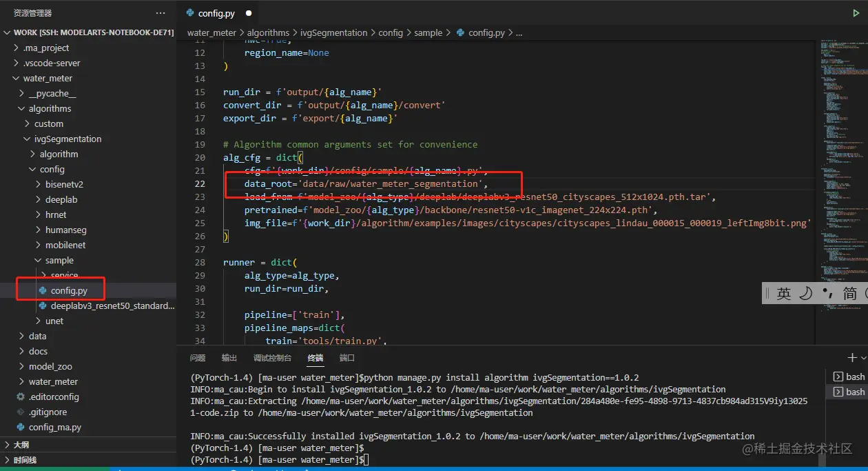Click Python file icon beside config.py in tree
868x471 pixels.
[43, 291]
